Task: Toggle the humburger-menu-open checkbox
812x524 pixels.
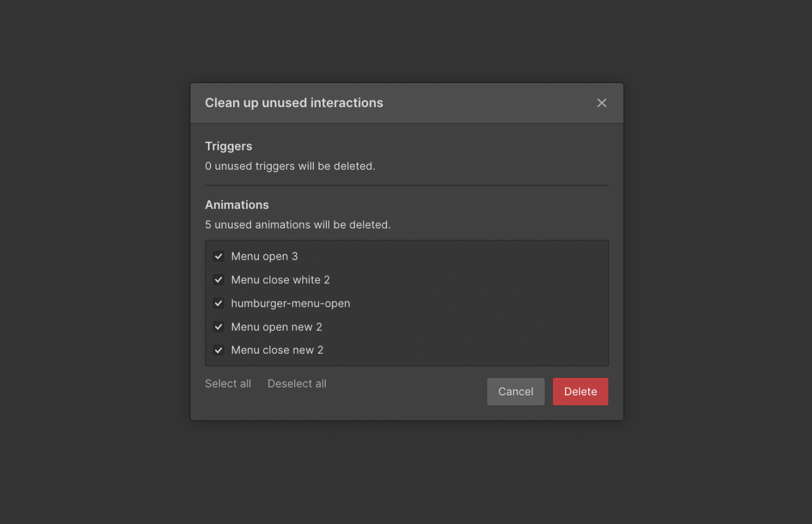Action: pos(218,303)
